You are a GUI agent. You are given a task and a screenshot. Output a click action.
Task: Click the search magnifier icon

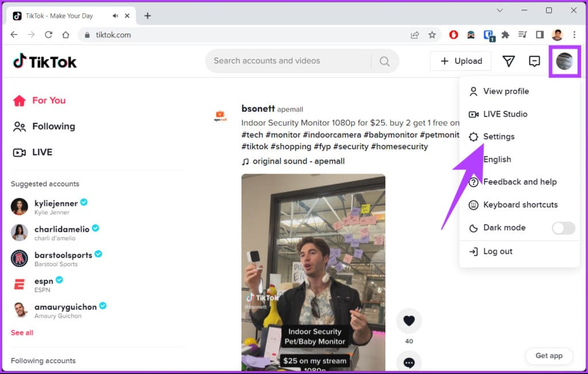[384, 61]
